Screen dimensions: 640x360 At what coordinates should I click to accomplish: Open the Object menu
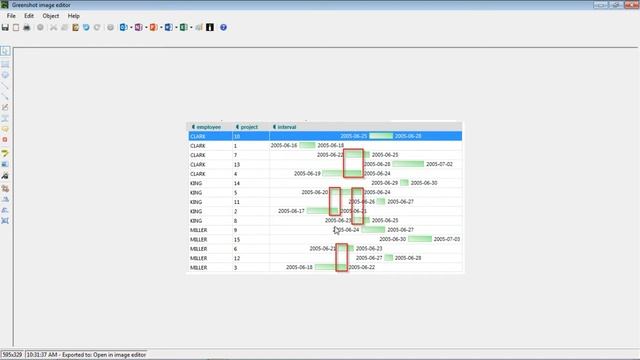51,16
